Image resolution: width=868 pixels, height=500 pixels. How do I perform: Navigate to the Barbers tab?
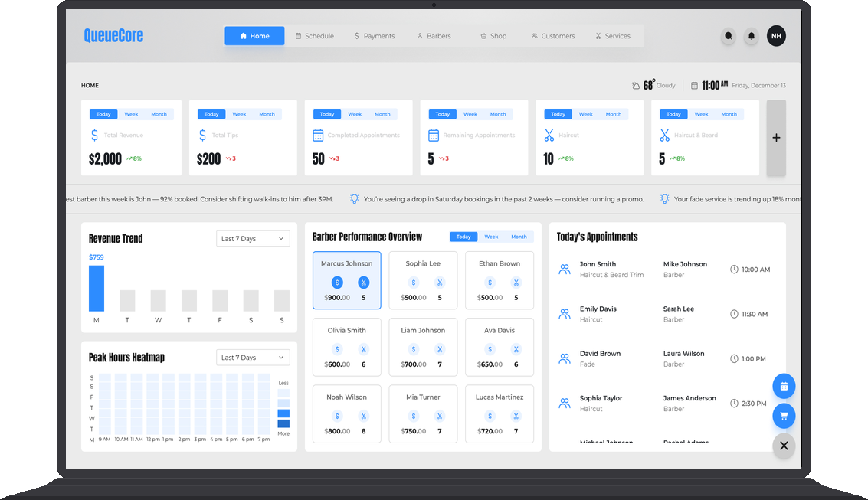point(434,36)
